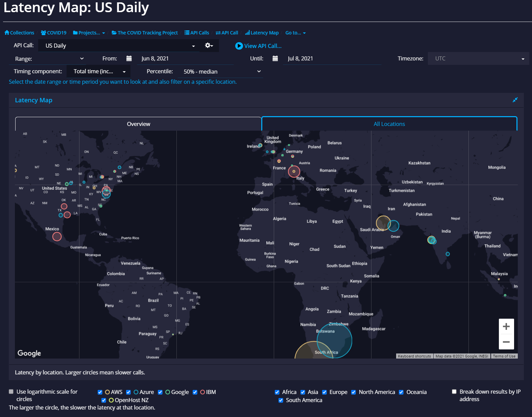
Task: Zoom out of the map with minus button
Action: (x=506, y=342)
